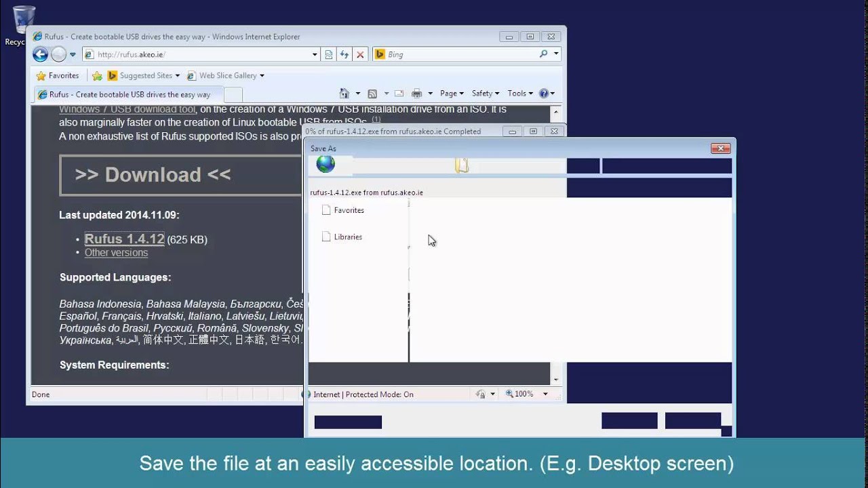Click the Add to Favorites Bar icon
This screenshot has width=868, height=488.
coord(97,75)
